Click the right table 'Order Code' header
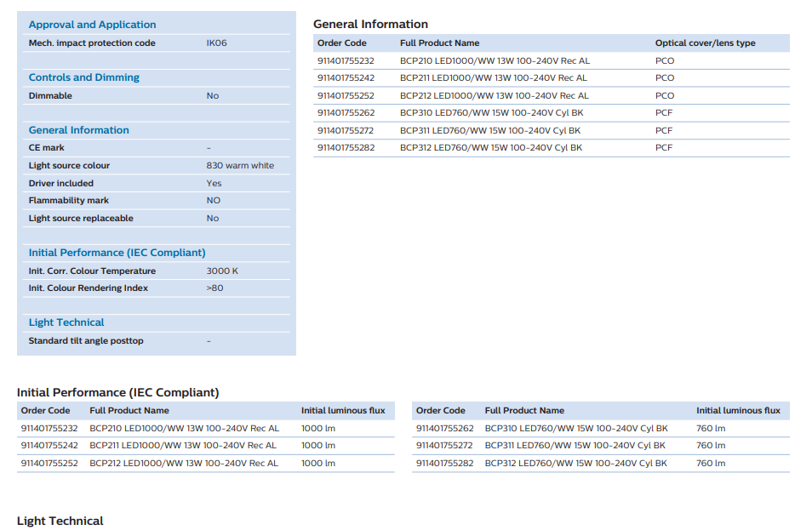 click(441, 410)
